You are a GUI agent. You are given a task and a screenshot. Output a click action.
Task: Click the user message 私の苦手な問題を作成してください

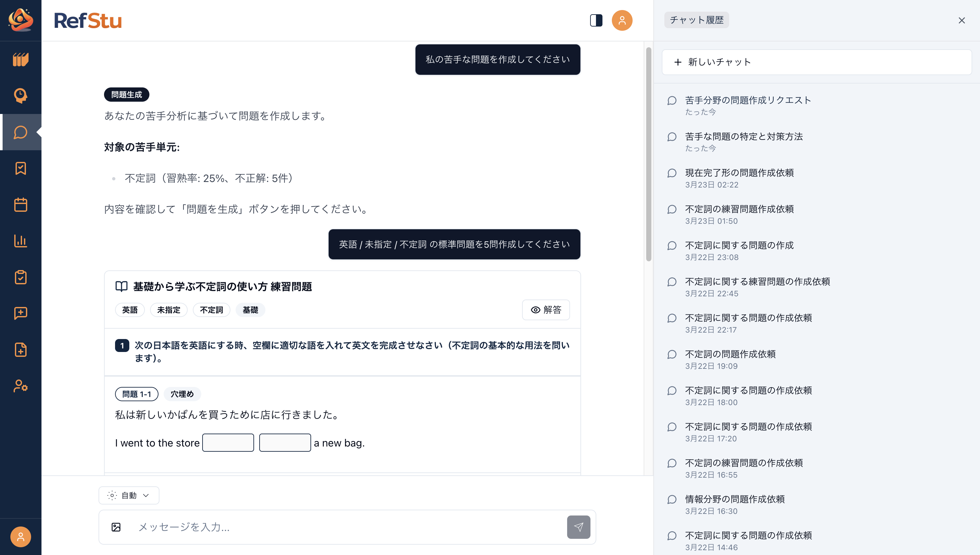click(x=497, y=60)
